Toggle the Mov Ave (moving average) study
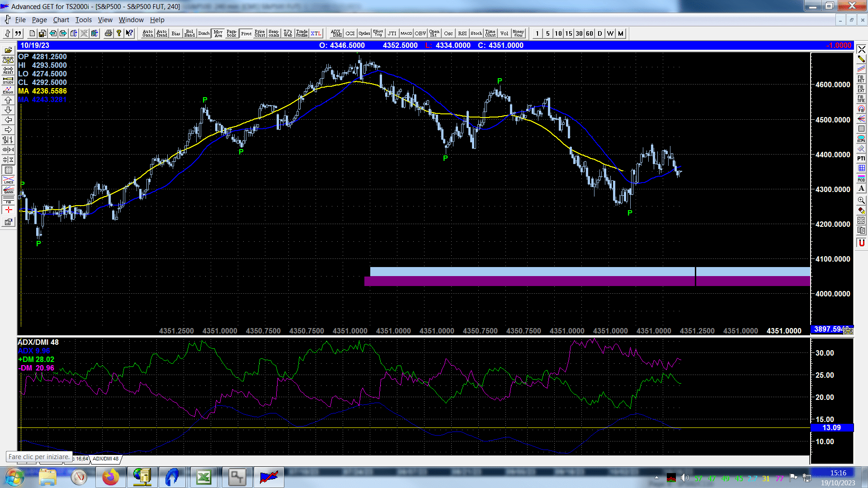868x488 pixels. point(218,33)
